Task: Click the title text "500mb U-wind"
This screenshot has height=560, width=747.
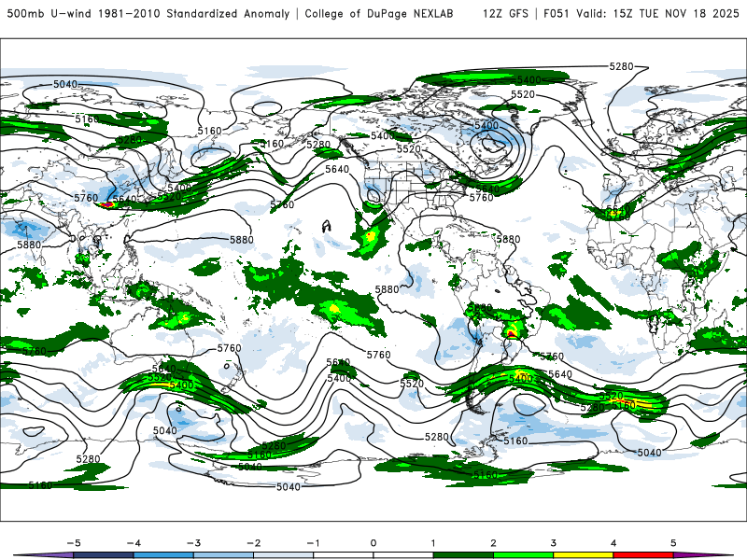Action: coord(49,13)
